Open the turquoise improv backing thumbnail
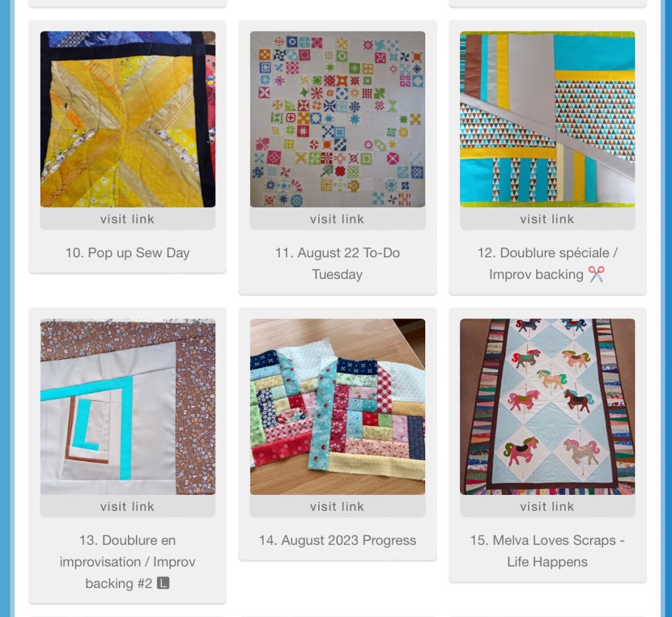Image resolution: width=672 pixels, height=617 pixels. click(547, 119)
